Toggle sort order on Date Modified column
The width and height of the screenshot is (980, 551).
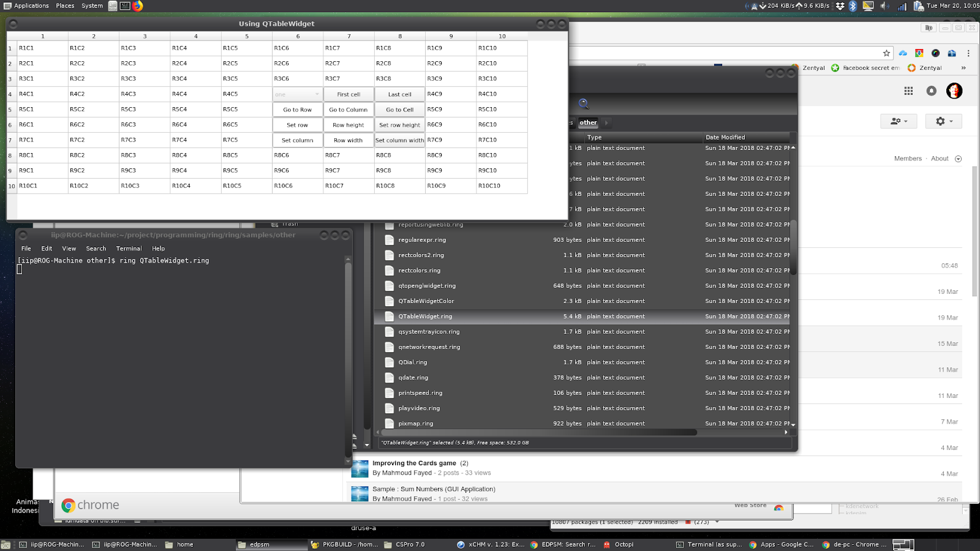coord(725,137)
